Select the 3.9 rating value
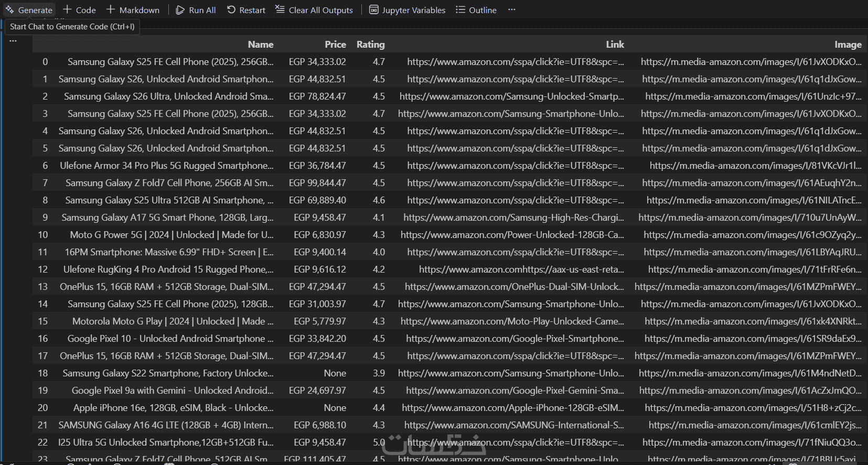Image resolution: width=868 pixels, height=465 pixels. coord(379,373)
